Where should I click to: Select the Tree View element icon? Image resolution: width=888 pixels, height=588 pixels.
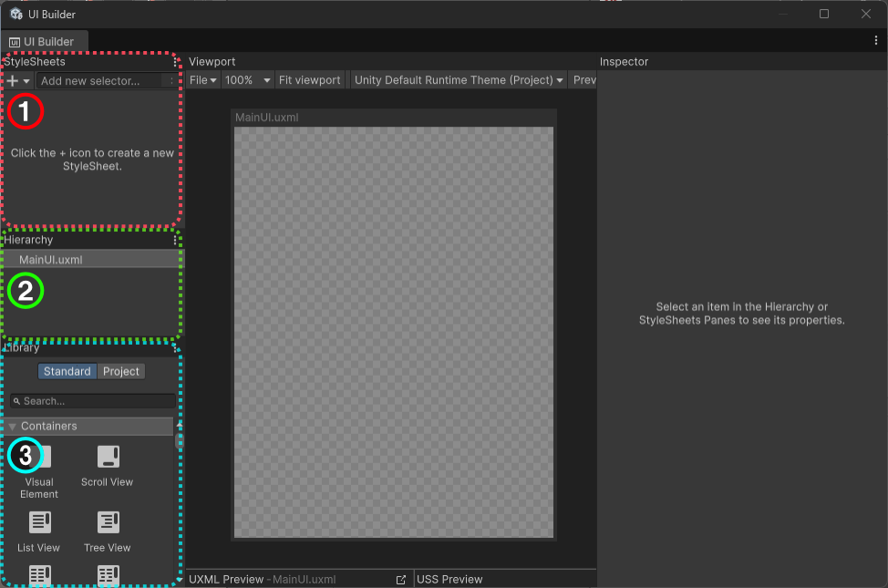click(108, 523)
